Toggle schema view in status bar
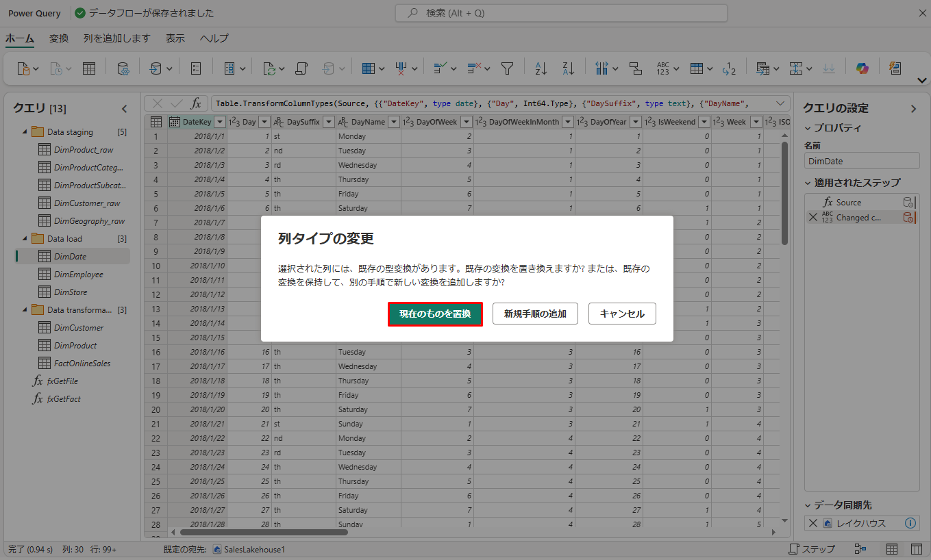The height and width of the screenshot is (560, 931). 916,549
